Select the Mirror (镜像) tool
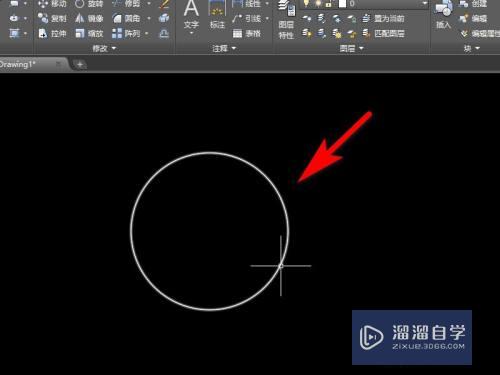The width and height of the screenshot is (500, 375). click(89, 18)
